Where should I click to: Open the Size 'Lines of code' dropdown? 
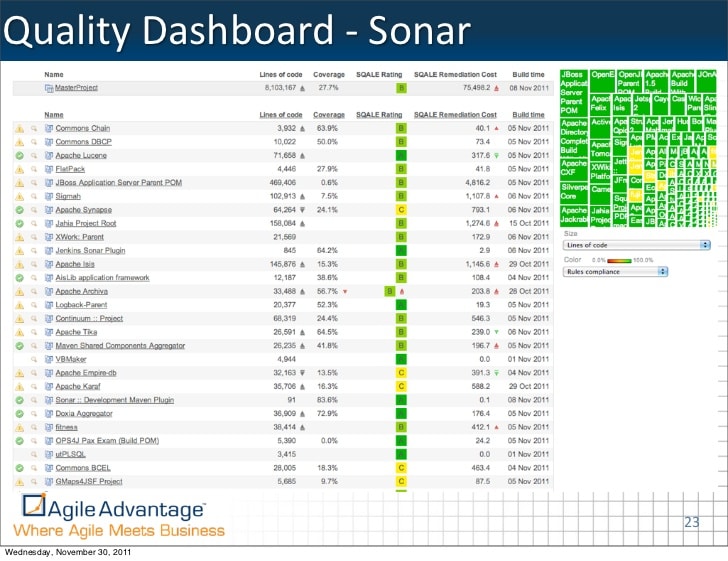(x=637, y=244)
